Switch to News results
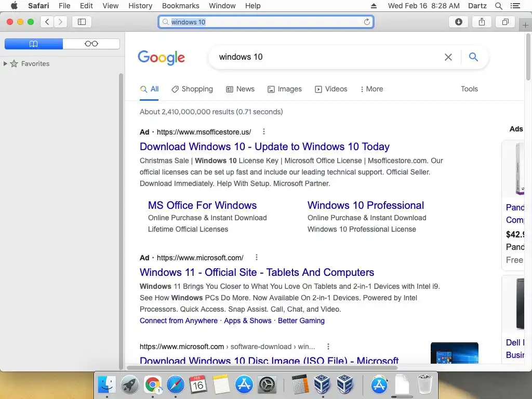532x399 pixels. tap(240, 89)
